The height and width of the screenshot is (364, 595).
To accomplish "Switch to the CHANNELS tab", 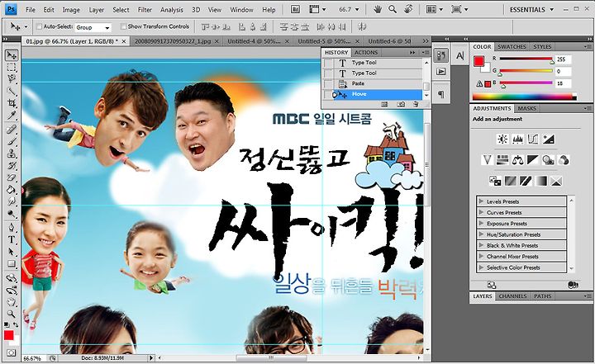I will (512, 296).
